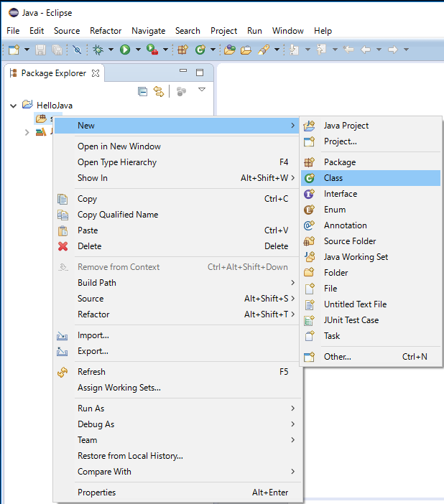Open the dropdown arrow beside New wizard icon

[27, 50]
